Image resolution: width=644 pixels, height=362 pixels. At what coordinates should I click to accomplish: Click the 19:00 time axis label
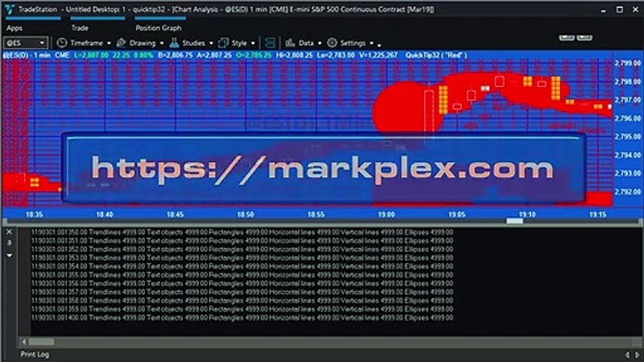(x=386, y=214)
